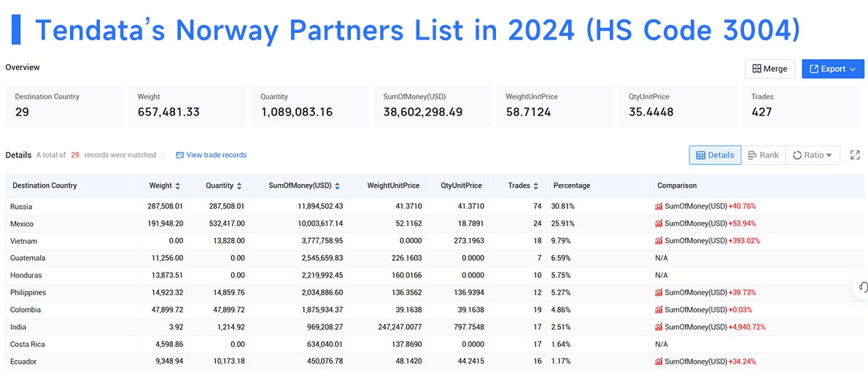
Task: Click the fullscreen expand icon
Action: (855, 155)
